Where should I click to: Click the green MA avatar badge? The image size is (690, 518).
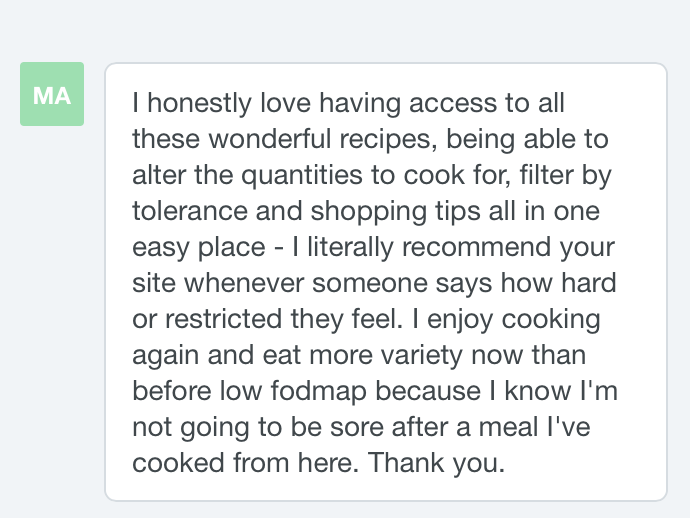coord(52,94)
